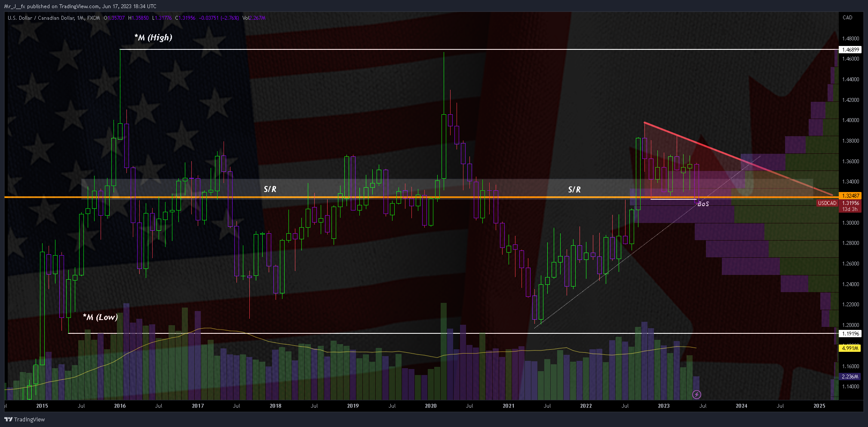Select the *M (High) annotation label
This screenshot has width=868, height=427.
(x=153, y=37)
